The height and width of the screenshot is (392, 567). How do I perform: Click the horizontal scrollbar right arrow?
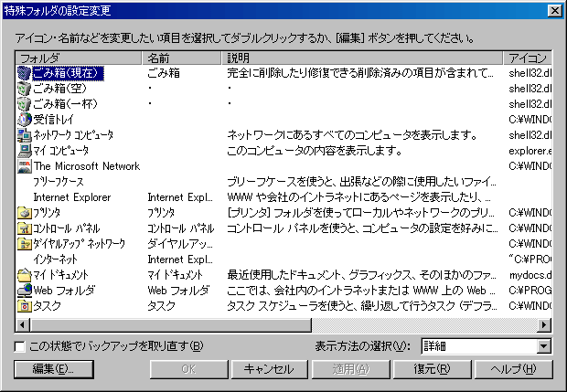[544, 325]
